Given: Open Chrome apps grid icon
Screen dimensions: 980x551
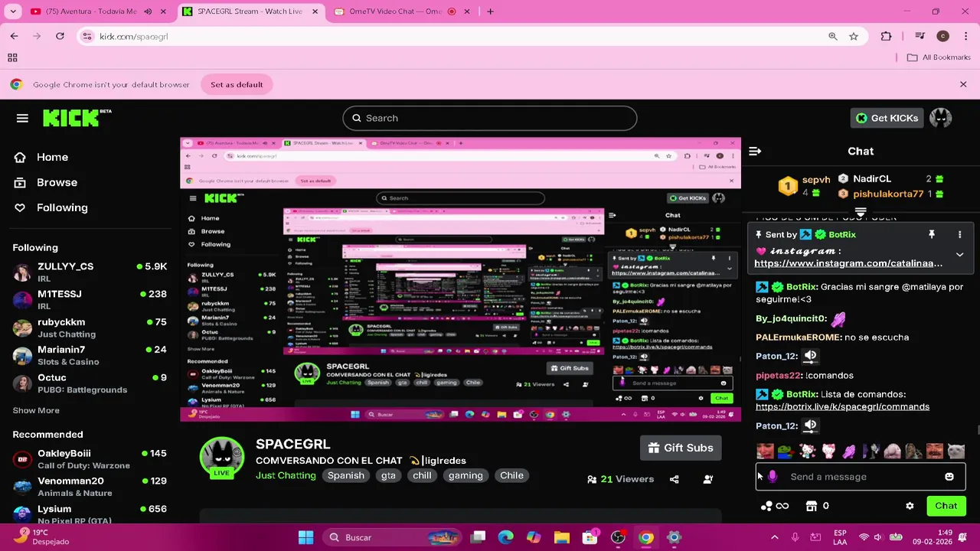Looking at the screenshot, I should pos(12,57).
